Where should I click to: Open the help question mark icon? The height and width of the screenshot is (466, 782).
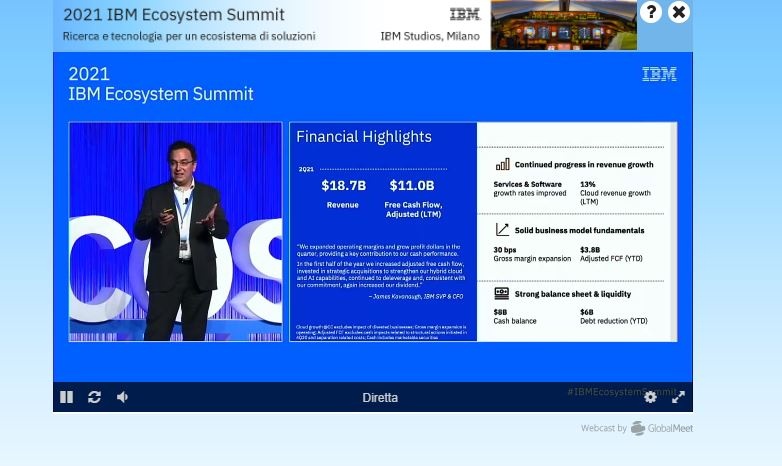tap(651, 12)
